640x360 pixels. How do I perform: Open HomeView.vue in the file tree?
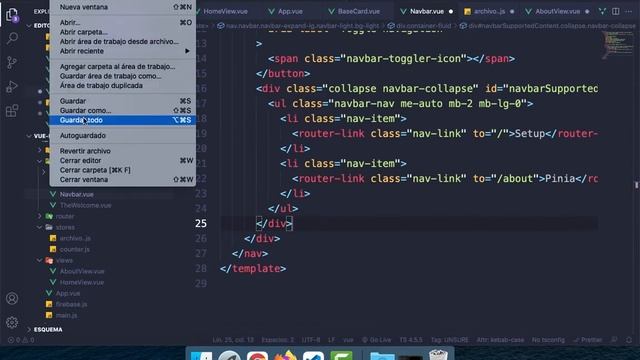tap(82, 282)
